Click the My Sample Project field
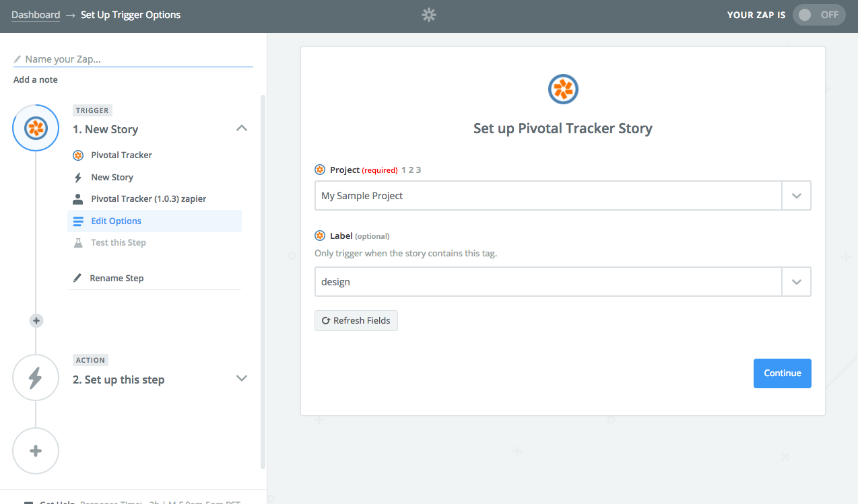 coord(548,196)
